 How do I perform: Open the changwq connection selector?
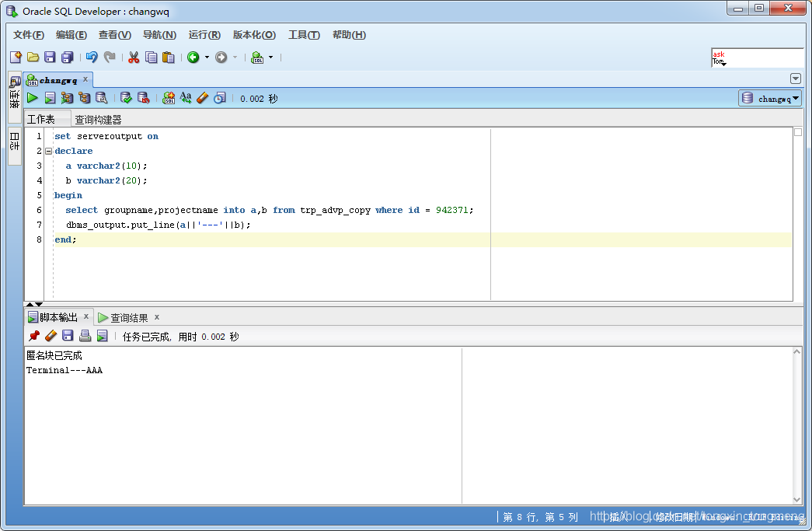tap(770, 98)
